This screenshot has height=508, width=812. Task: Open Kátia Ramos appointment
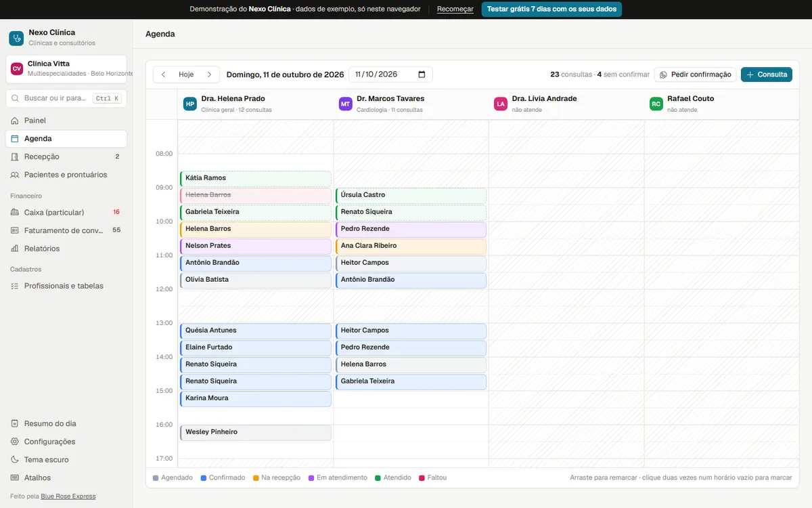coord(256,178)
